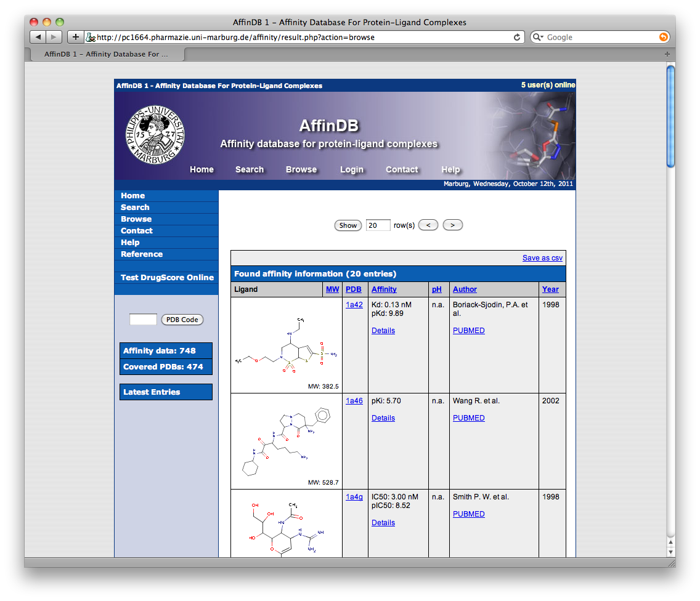Sort table by Affinity column

tap(384, 289)
